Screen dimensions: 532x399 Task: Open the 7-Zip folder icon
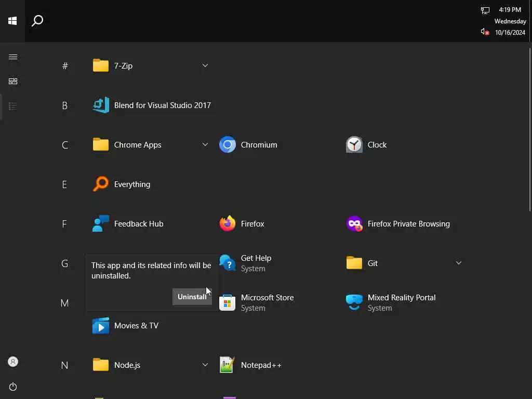101,65
